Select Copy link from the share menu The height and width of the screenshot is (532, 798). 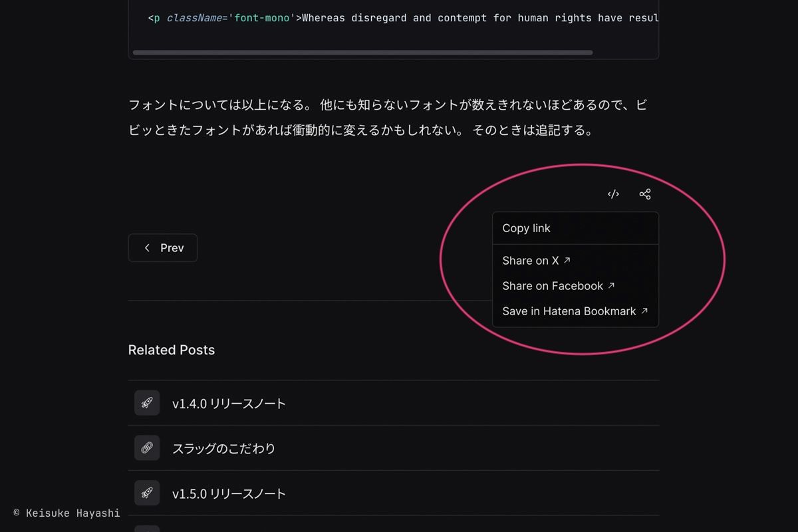pos(526,228)
